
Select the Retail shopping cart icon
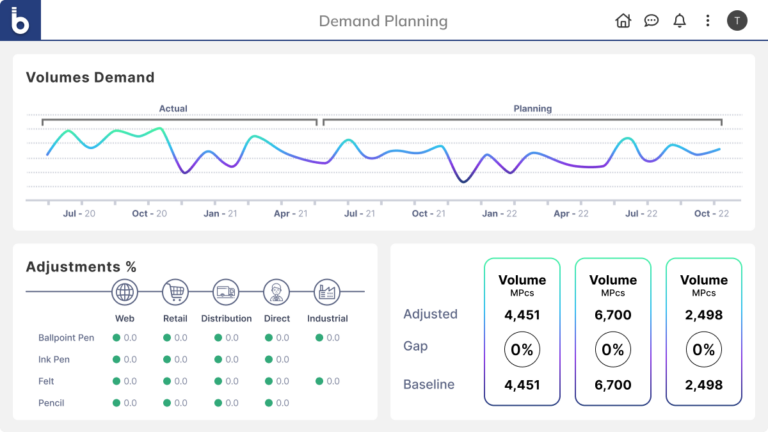click(175, 292)
